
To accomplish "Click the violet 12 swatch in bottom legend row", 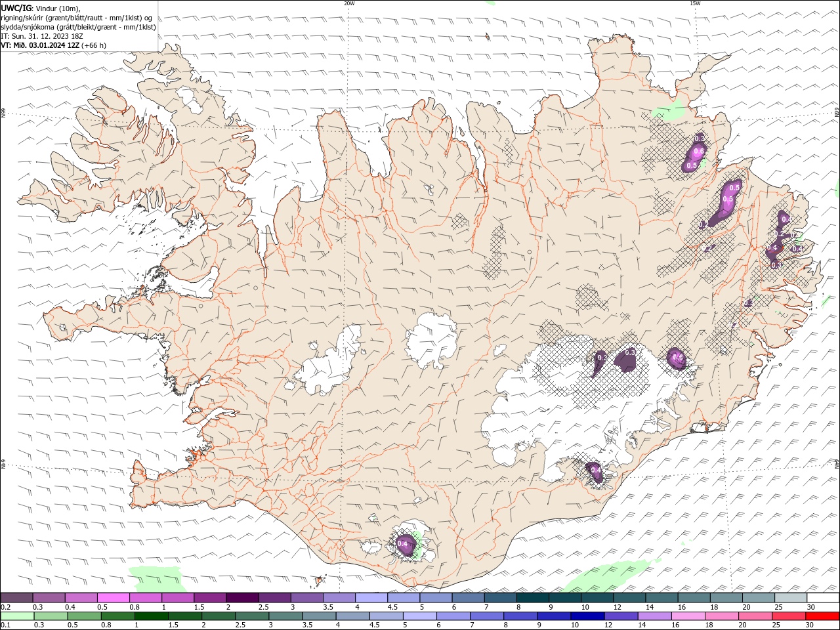I will (621, 616).
